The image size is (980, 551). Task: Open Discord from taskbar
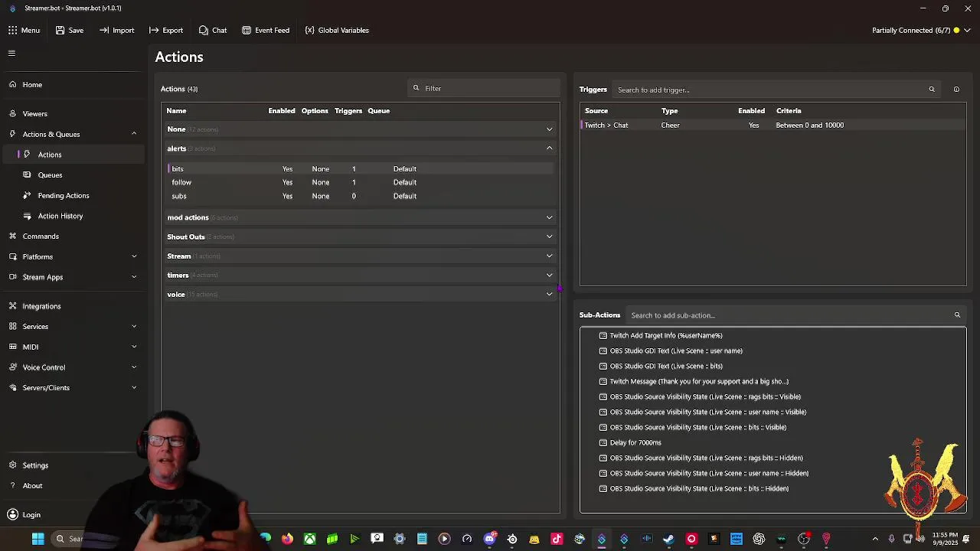490,539
